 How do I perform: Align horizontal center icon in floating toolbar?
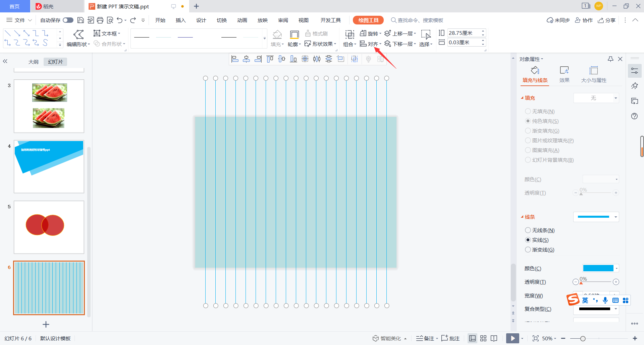click(247, 59)
